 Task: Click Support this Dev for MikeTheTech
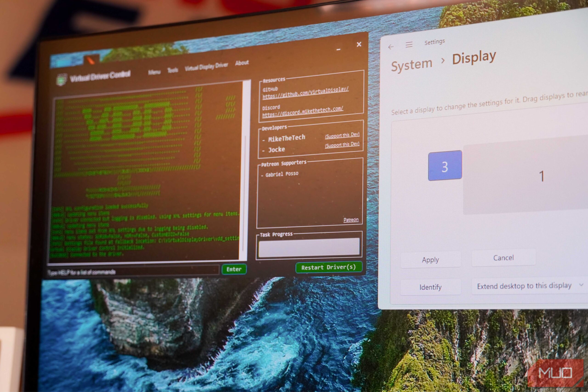[x=342, y=135]
